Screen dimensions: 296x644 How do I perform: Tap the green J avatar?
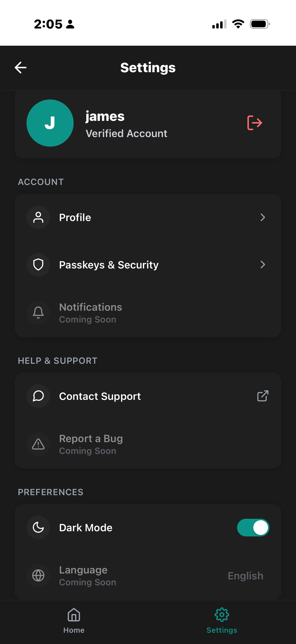50,123
